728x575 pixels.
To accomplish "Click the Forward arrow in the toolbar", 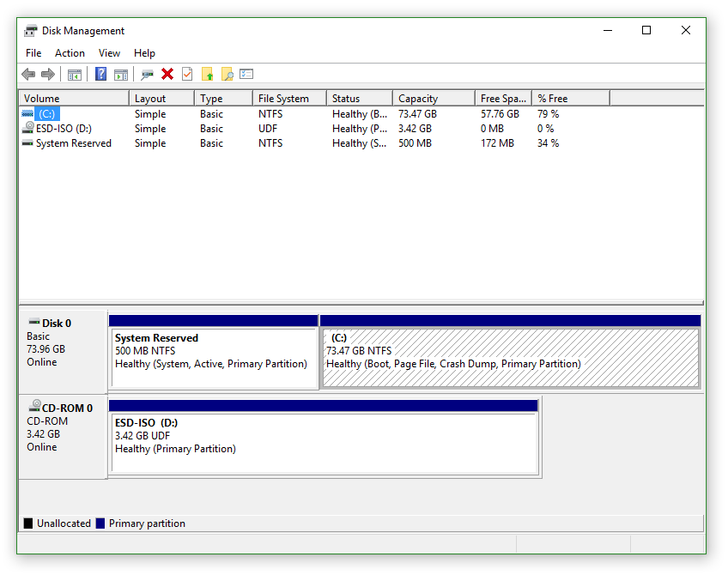I will click(48, 75).
